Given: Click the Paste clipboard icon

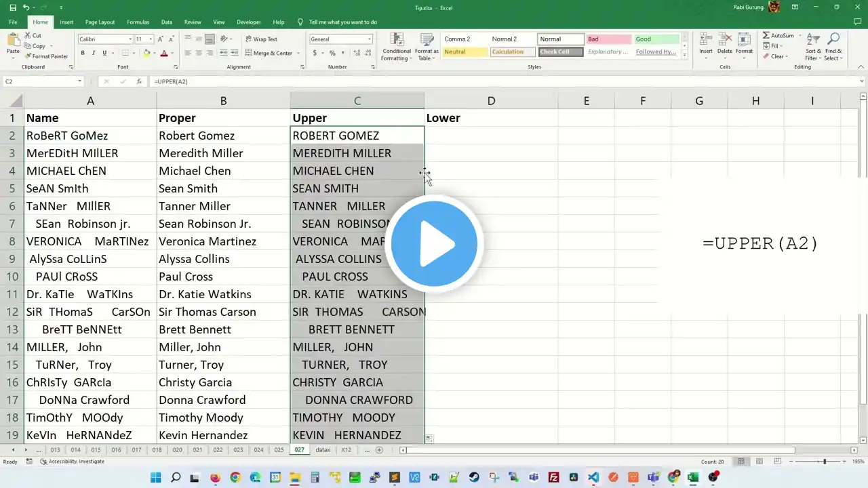Looking at the screenshot, I should point(13,38).
